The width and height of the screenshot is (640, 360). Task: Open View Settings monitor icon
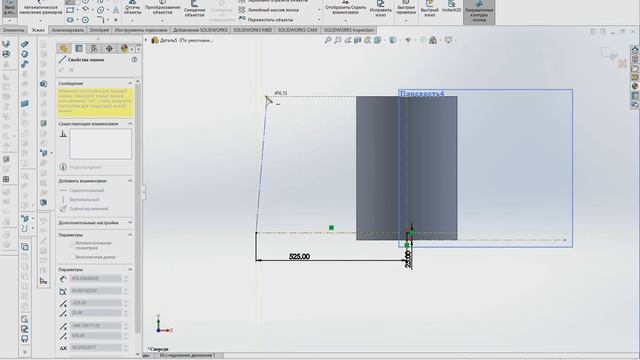point(449,40)
